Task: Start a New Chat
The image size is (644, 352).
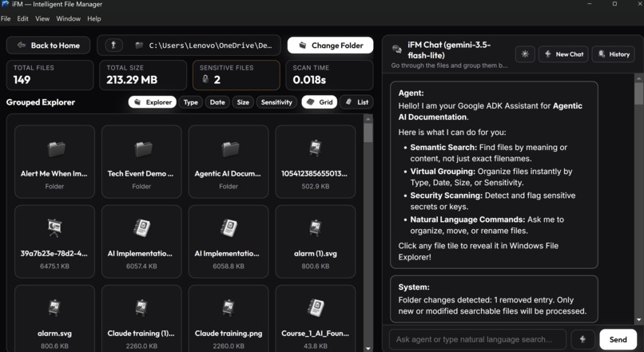Action: click(x=563, y=54)
